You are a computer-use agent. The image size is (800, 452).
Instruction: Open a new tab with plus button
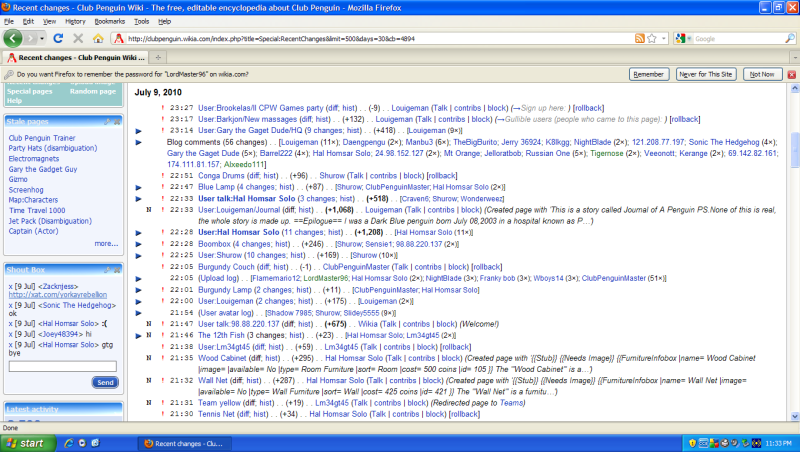pyautogui.click(x=158, y=57)
